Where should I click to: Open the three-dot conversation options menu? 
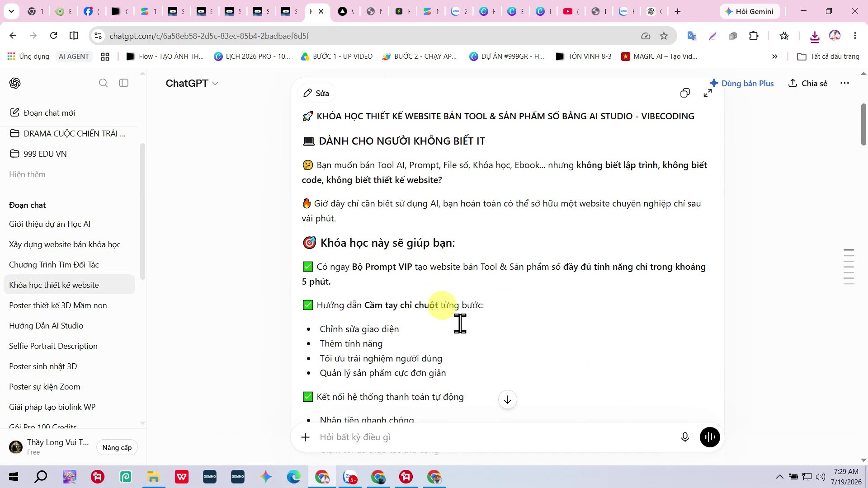tap(844, 83)
